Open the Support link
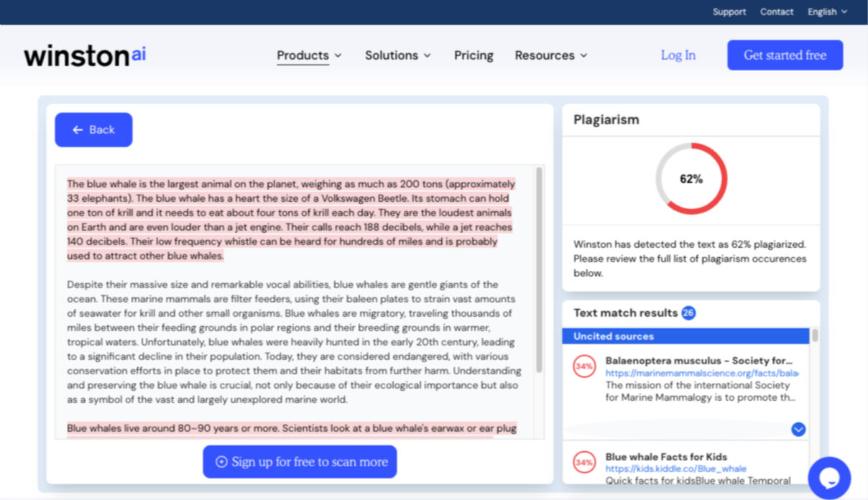The width and height of the screenshot is (868, 500). click(729, 11)
